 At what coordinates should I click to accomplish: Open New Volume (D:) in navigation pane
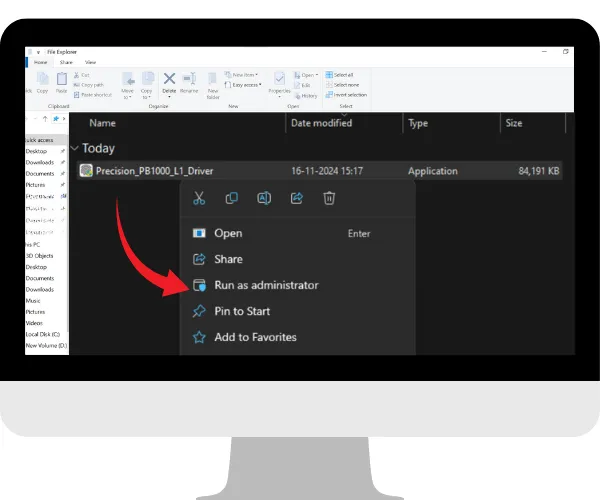(46, 345)
